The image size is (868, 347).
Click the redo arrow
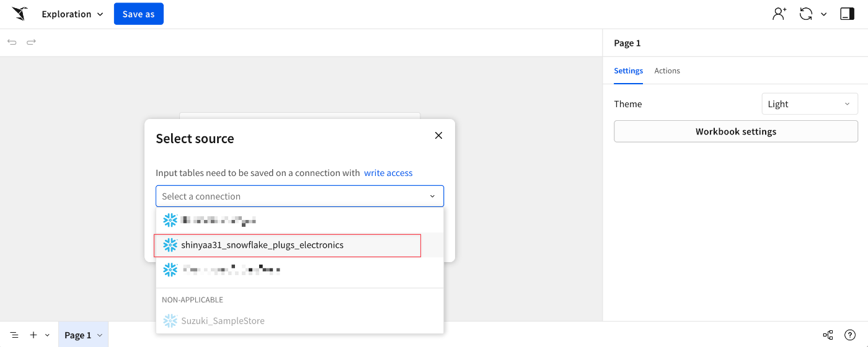[x=31, y=42]
